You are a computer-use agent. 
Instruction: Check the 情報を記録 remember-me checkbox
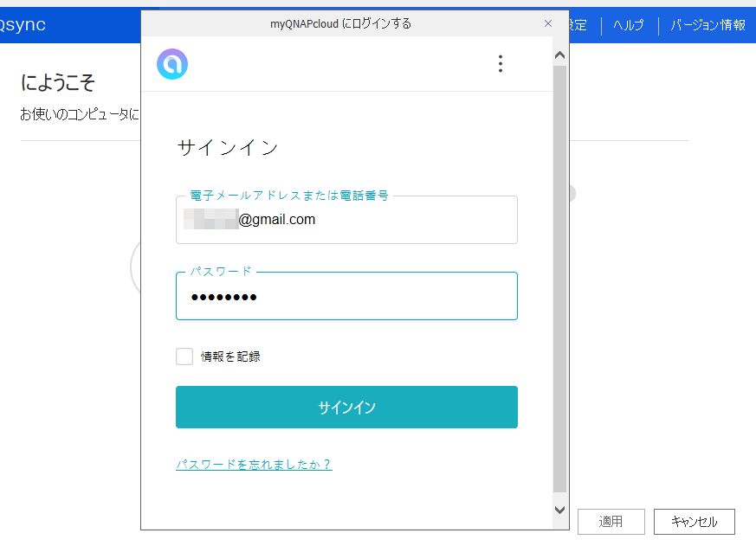pos(184,357)
